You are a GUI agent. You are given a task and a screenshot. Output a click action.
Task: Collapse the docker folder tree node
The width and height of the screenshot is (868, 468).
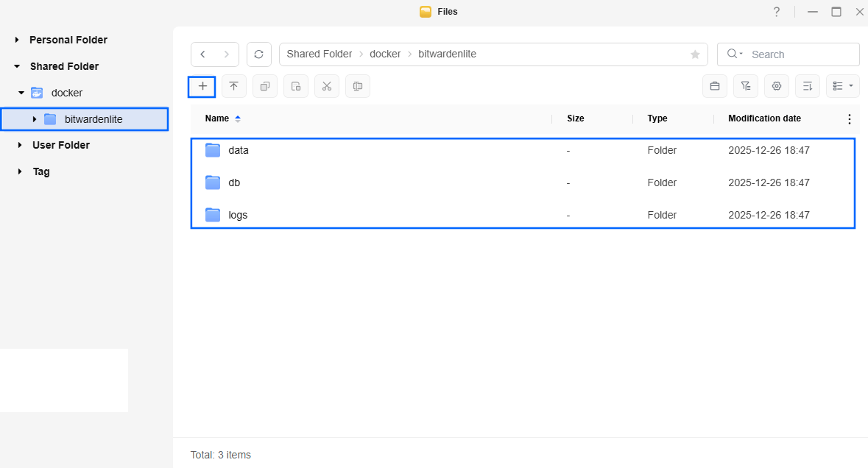coord(21,93)
